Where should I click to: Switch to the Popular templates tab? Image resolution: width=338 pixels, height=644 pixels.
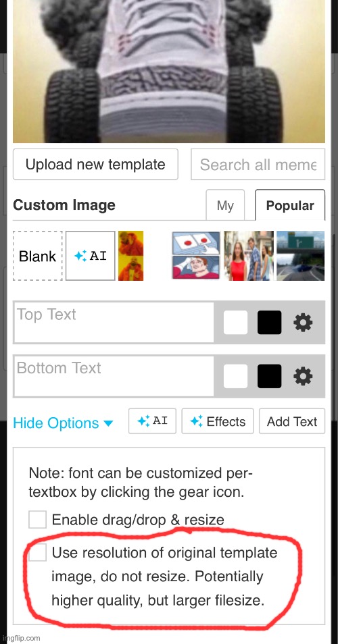[x=290, y=205]
